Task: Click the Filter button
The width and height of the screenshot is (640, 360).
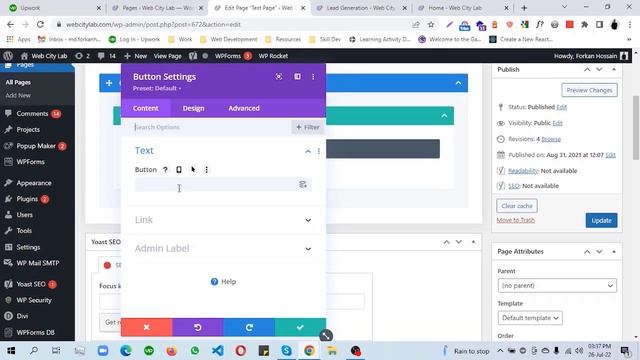Action: [308, 127]
